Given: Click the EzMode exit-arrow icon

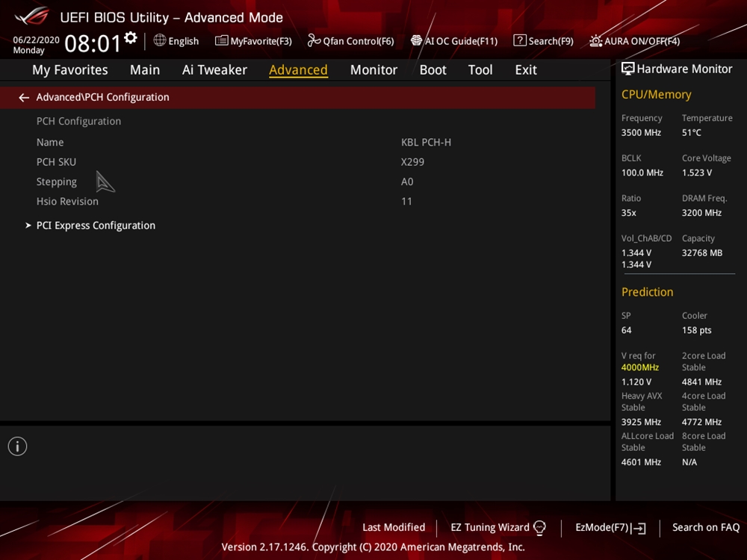Looking at the screenshot, I should (x=639, y=528).
